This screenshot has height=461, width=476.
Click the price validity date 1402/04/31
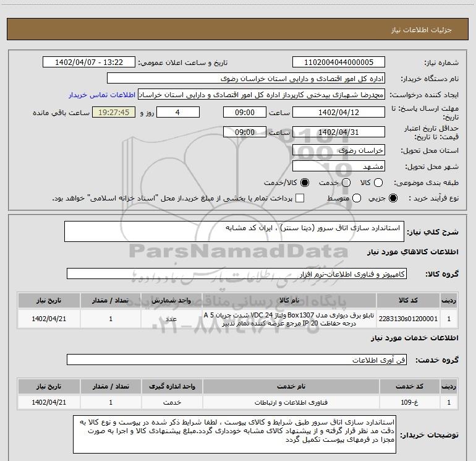click(x=339, y=132)
